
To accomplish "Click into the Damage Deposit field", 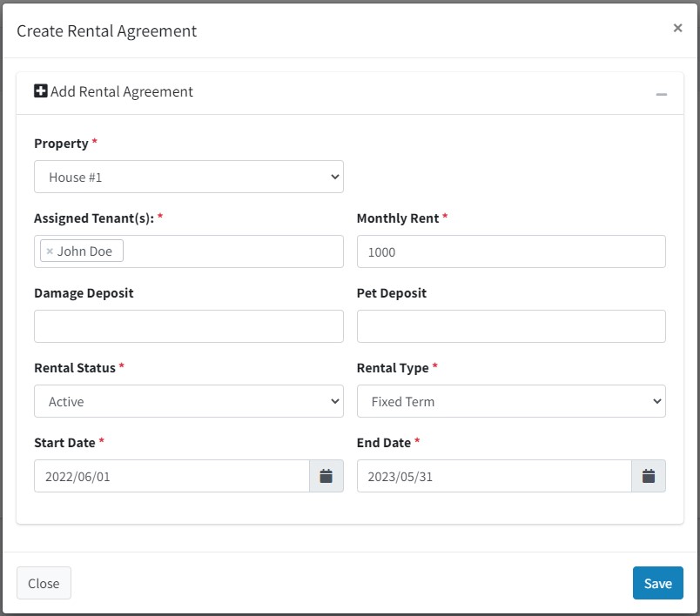I will pyautogui.click(x=189, y=326).
